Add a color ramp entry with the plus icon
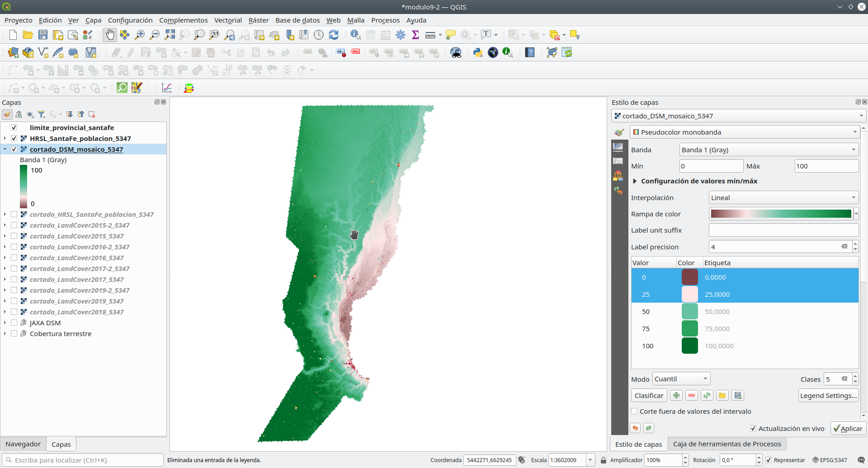 click(x=676, y=395)
